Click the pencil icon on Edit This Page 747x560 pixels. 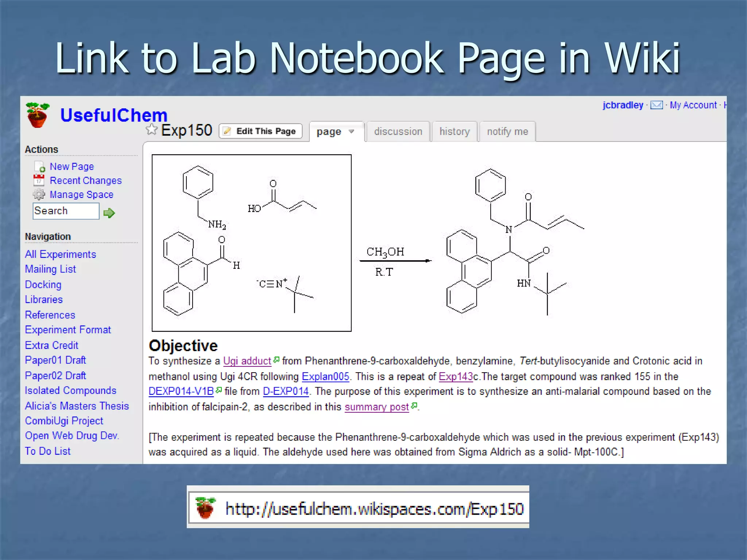[227, 131]
